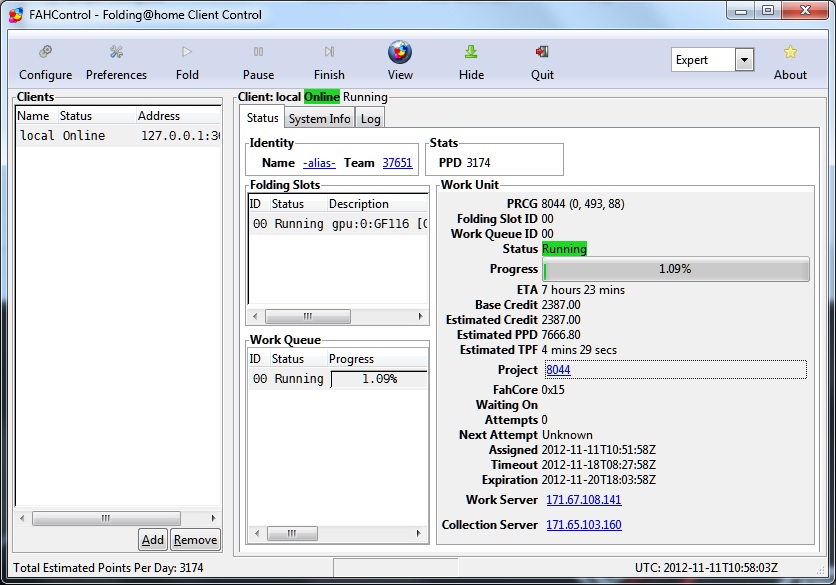The image size is (836, 585).
Task: Open Work Server 171.67.108.141 link
Action: click(x=584, y=500)
